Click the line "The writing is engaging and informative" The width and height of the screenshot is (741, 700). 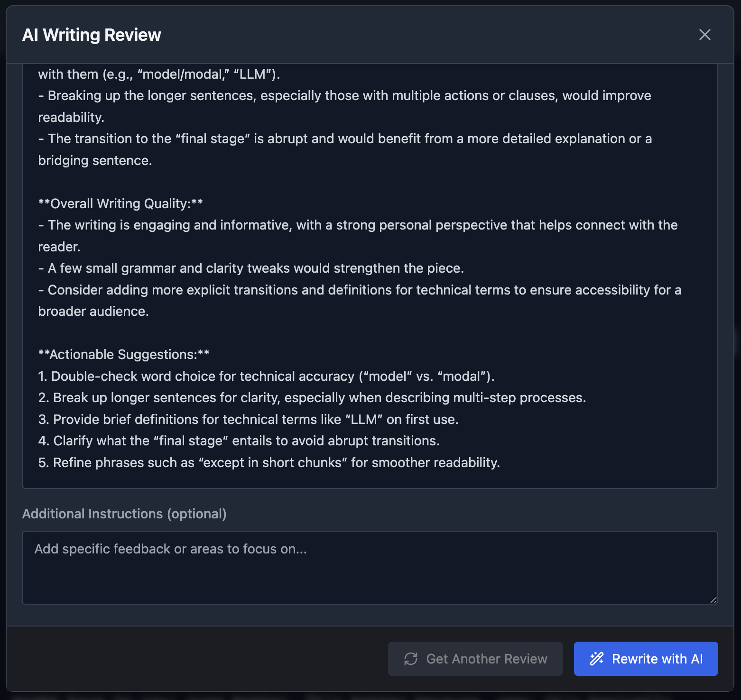coord(358,236)
